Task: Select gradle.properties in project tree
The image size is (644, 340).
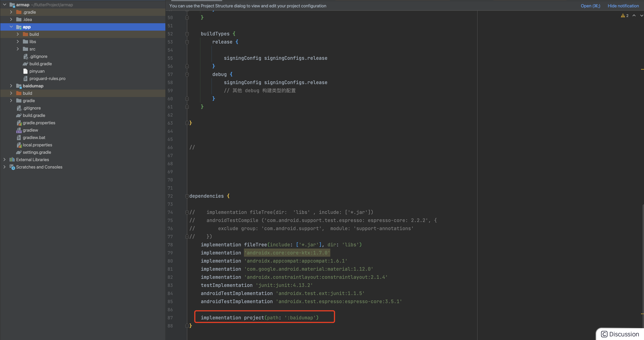Action: pyautogui.click(x=39, y=123)
